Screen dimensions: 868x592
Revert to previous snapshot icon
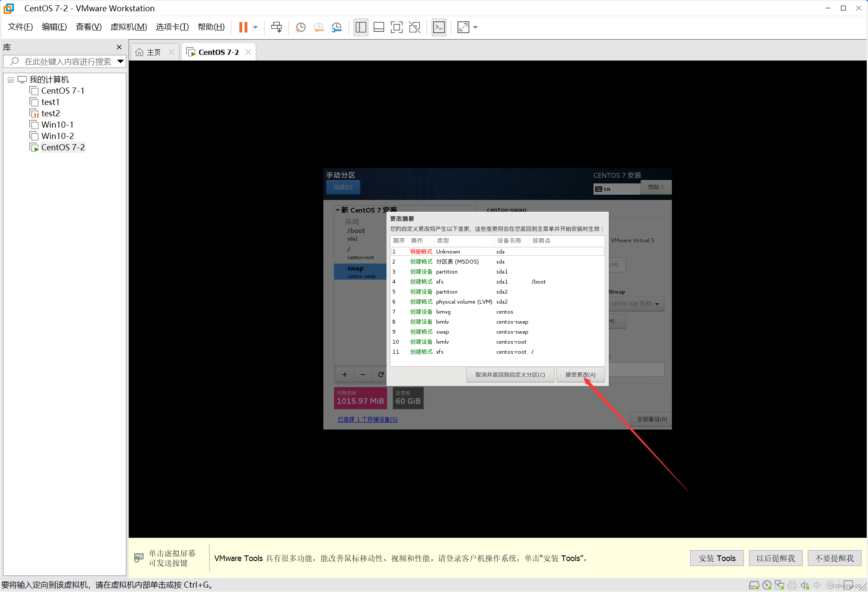click(x=319, y=27)
